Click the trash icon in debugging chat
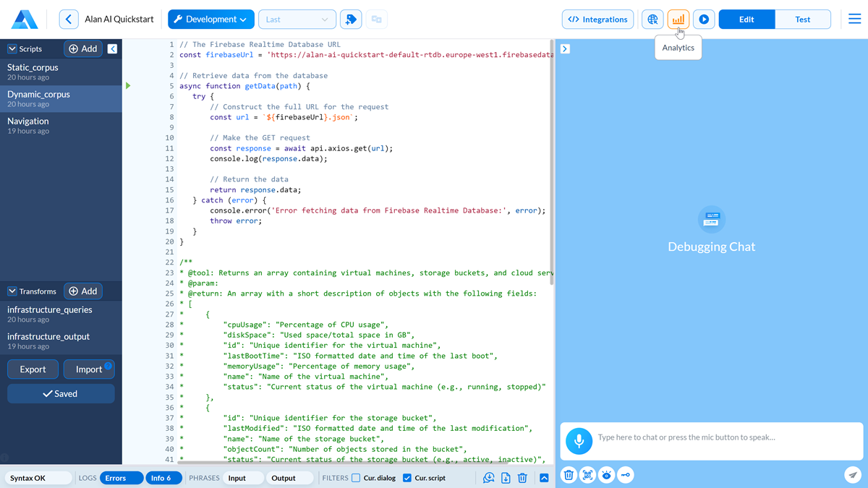 [569, 475]
